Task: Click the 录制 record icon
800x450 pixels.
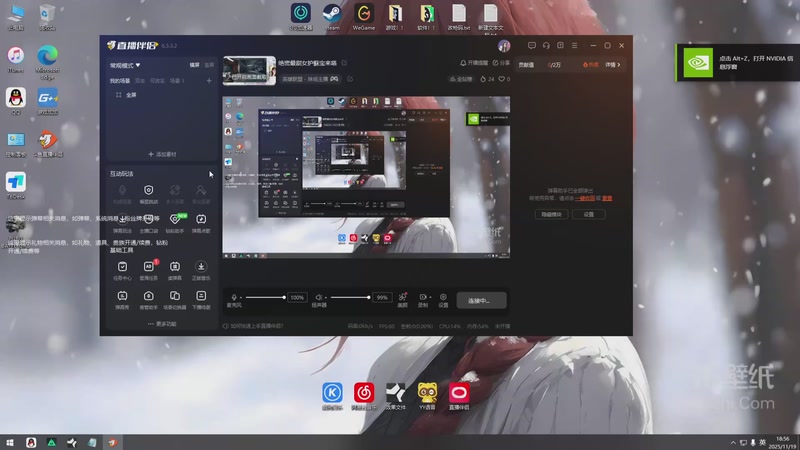Action: click(x=422, y=299)
